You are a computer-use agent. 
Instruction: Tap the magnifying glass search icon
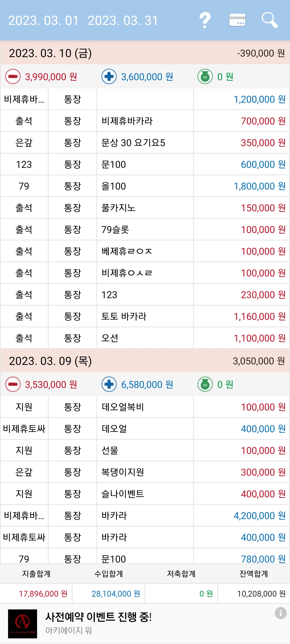click(270, 20)
